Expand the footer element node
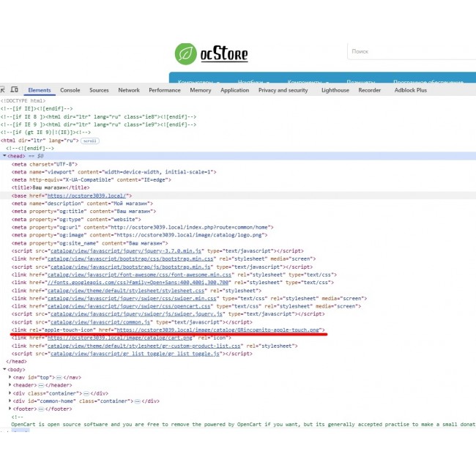 [x=10, y=409]
